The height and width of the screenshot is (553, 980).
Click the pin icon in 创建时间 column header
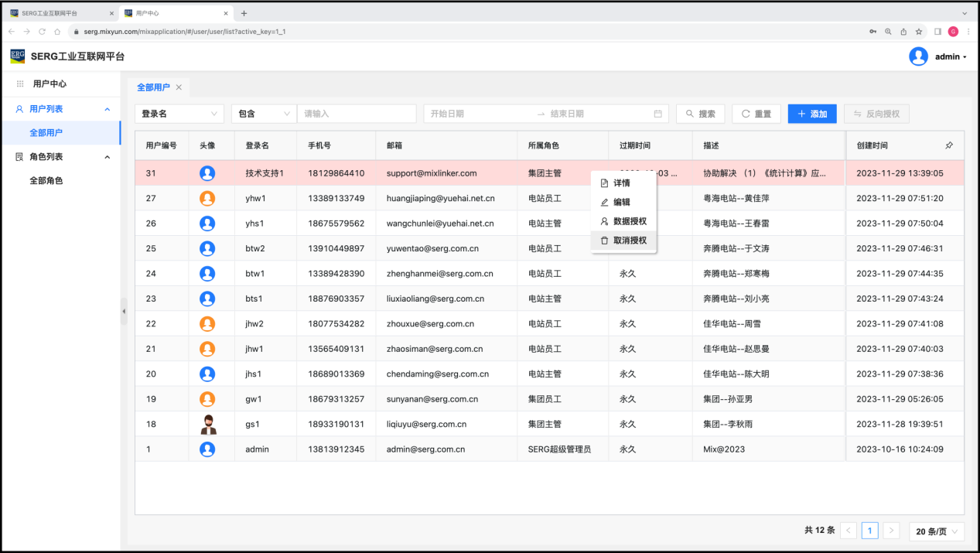click(949, 145)
